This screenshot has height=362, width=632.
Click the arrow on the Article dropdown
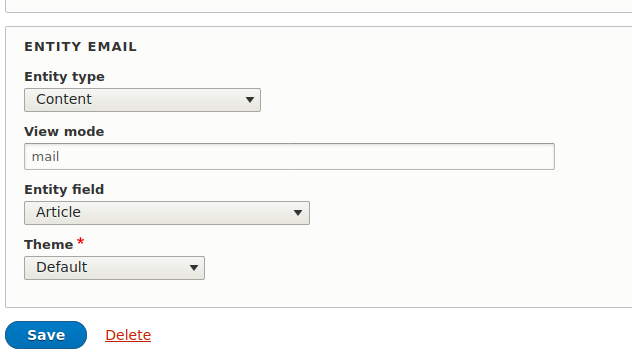298,212
